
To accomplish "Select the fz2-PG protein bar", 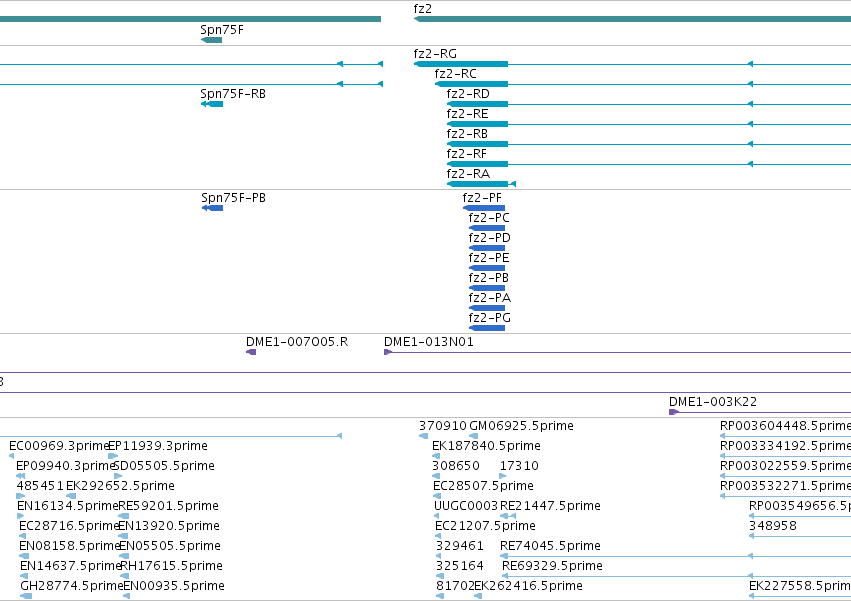I will (x=487, y=328).
